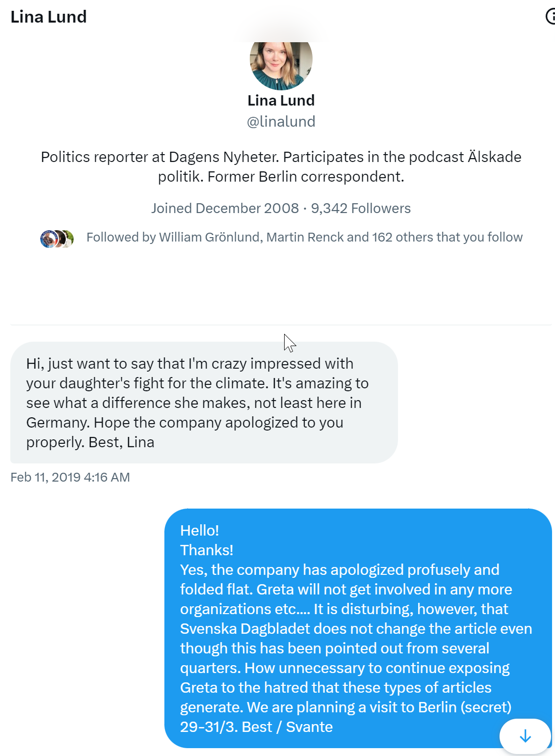Click the 9,342 Followers count
The image size is (555, 756).
361,208
